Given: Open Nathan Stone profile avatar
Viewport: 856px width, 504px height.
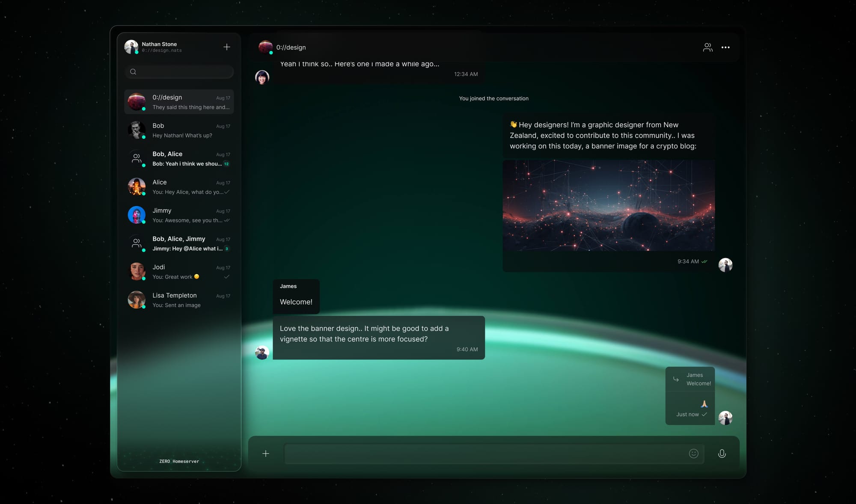Looking at the screenshot, I should click(x=131, y=47).
